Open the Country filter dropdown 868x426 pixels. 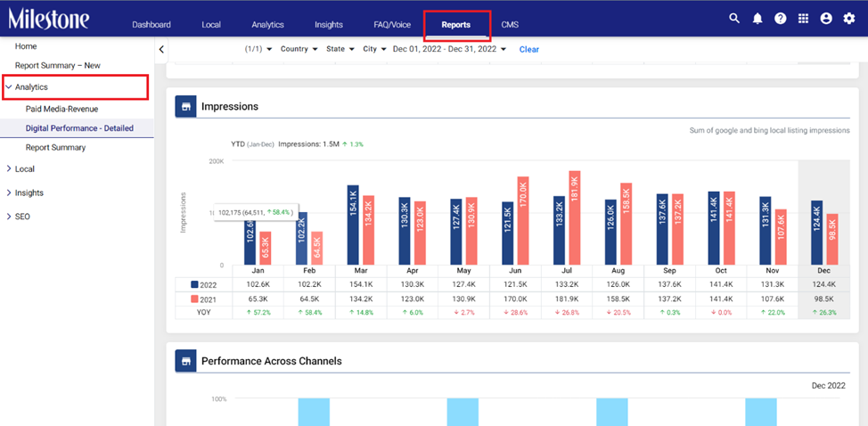click(x=299, y=49)
